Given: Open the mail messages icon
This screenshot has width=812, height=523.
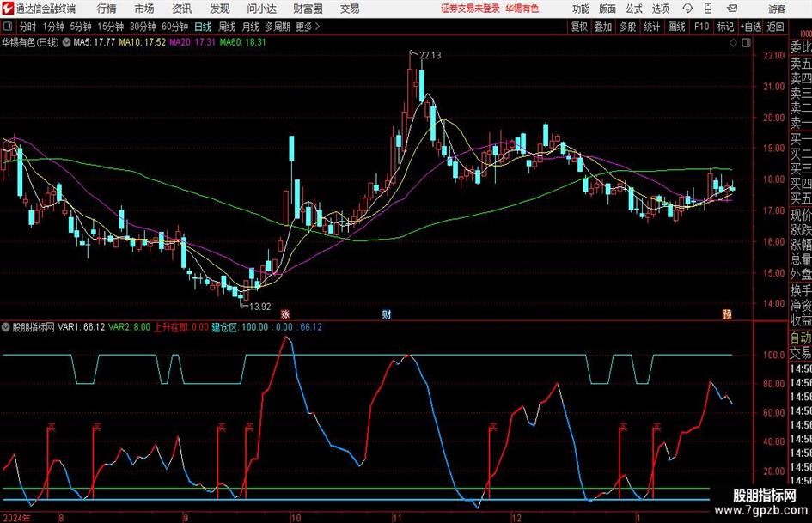Looking at the screenshot, I should [732, 9].
